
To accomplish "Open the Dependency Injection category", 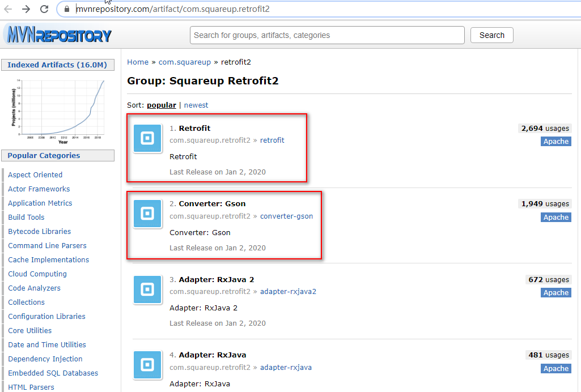I will pyautogui.click(x=45, y=359).
